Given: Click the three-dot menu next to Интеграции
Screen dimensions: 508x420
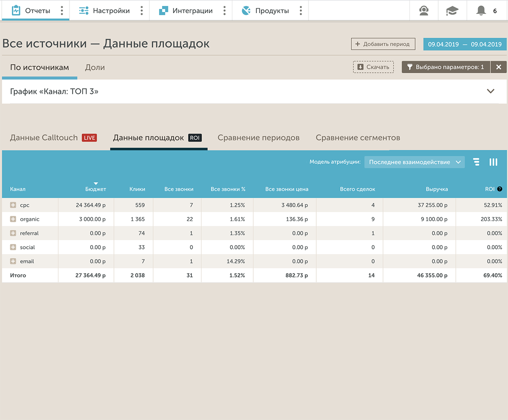Looking at the screenshot, I should 224,11.
